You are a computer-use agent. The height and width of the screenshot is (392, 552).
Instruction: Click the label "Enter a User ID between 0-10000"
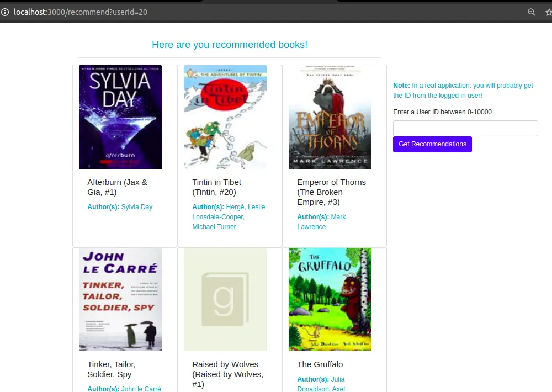[442, 112]
